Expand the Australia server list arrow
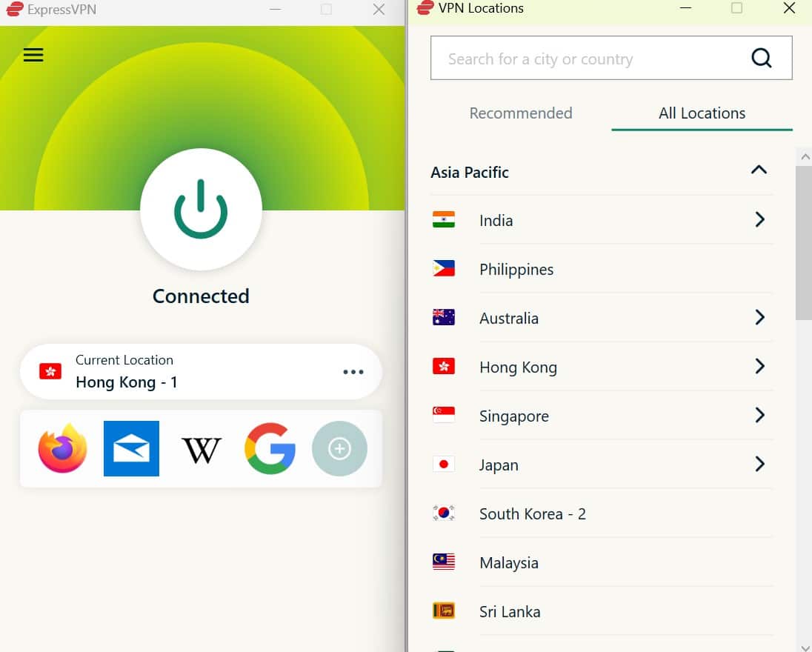The height and width of the screenshot is (652, 812). click(x=759, y=317)
